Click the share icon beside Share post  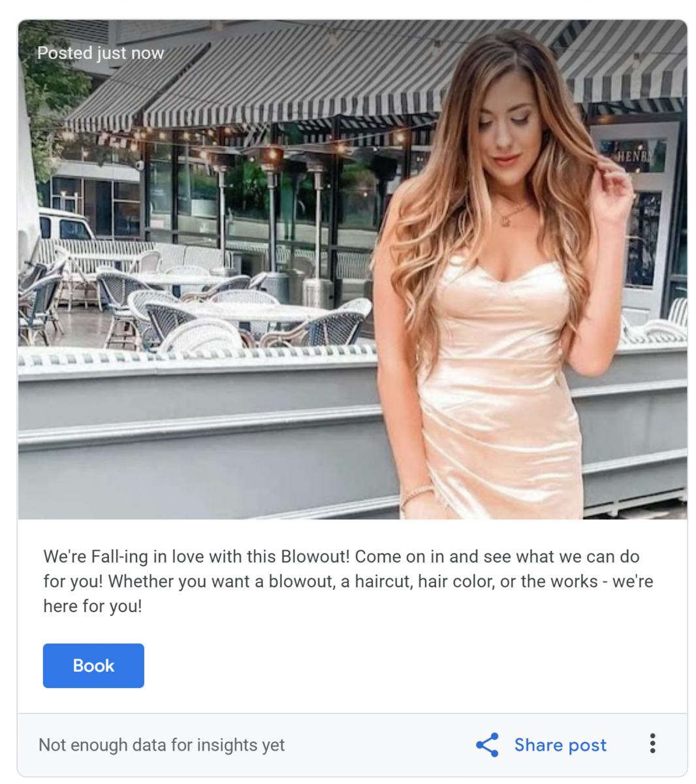[487, 745]
